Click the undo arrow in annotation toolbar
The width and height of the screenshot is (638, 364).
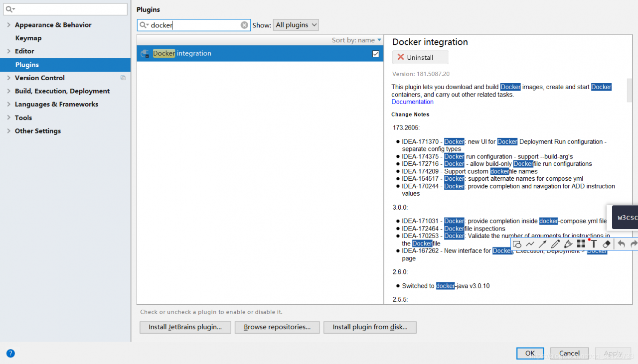(x=621, y=244)
